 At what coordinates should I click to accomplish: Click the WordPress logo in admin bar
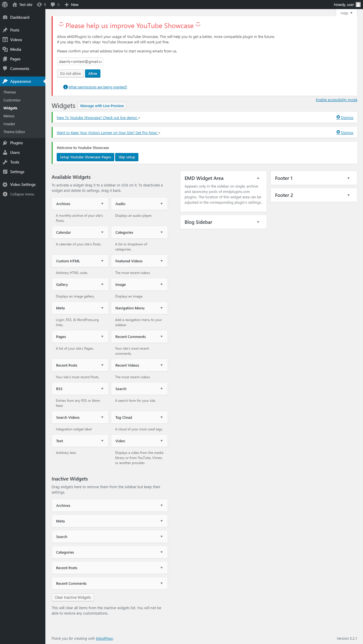pos(5,5)
